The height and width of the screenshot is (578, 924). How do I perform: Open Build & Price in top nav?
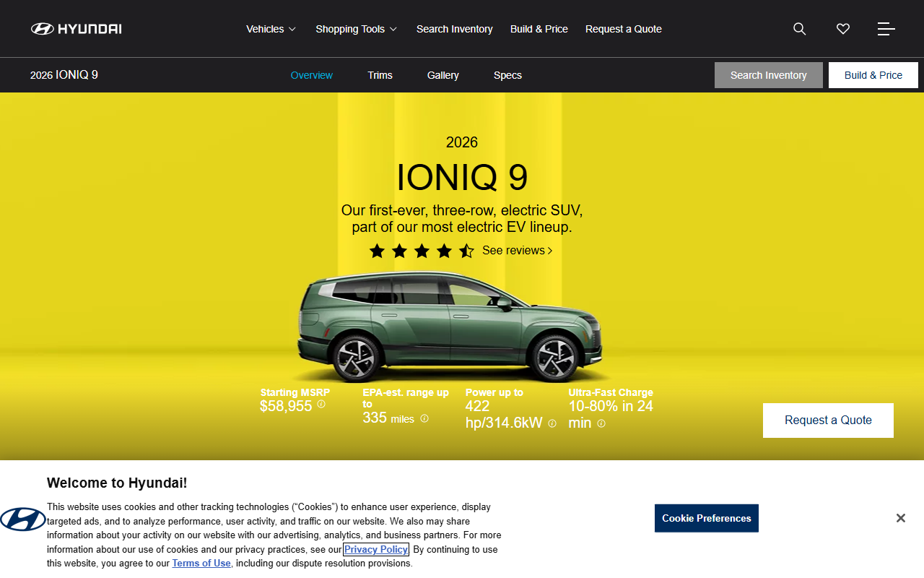(539, 29)
